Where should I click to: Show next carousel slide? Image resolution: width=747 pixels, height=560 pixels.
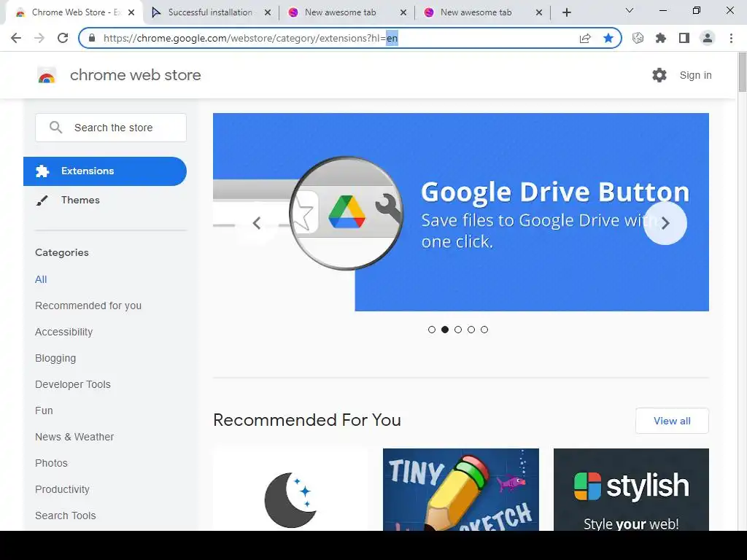click(665, 223)
